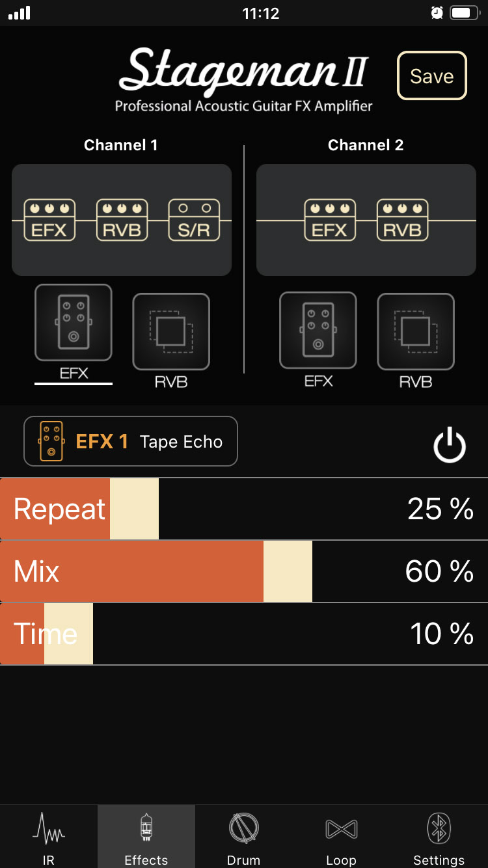Open the EFX 1 Tape Echo selector
This screenshot has height=868, width=488.
coord(131,442)
